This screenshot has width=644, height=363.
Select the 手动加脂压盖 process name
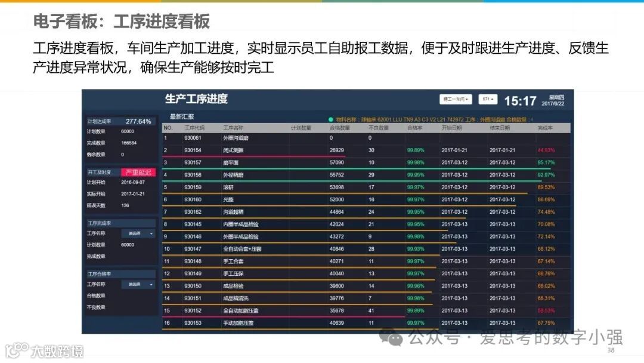238,323
